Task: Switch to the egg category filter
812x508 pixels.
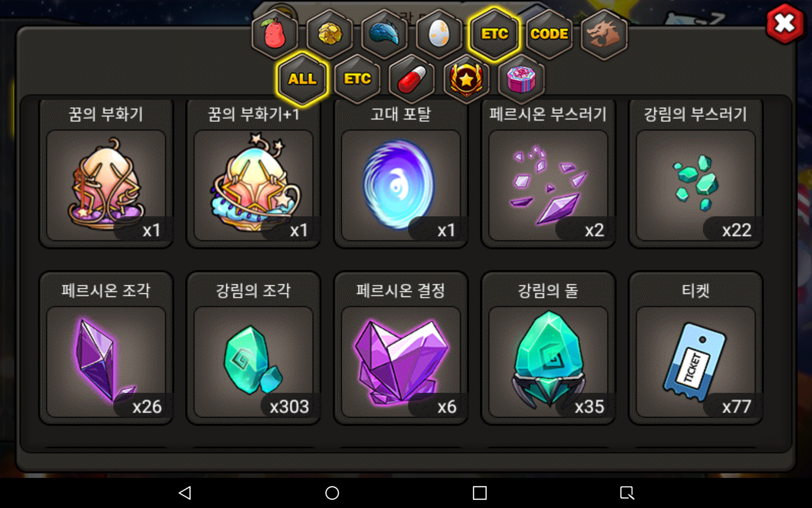Action: click(439, 34)
